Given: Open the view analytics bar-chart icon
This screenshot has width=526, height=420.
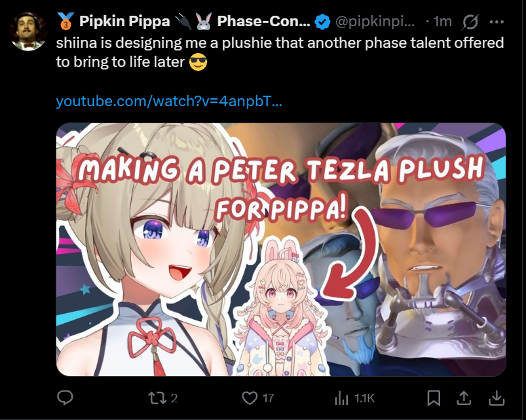Looking at the screenshot, I should tap(341, 398).
